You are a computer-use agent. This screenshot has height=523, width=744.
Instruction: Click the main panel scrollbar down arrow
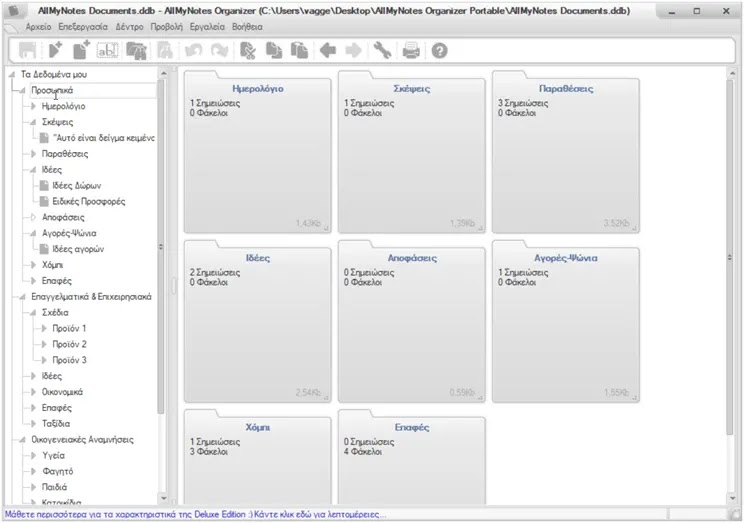point(733,498)
